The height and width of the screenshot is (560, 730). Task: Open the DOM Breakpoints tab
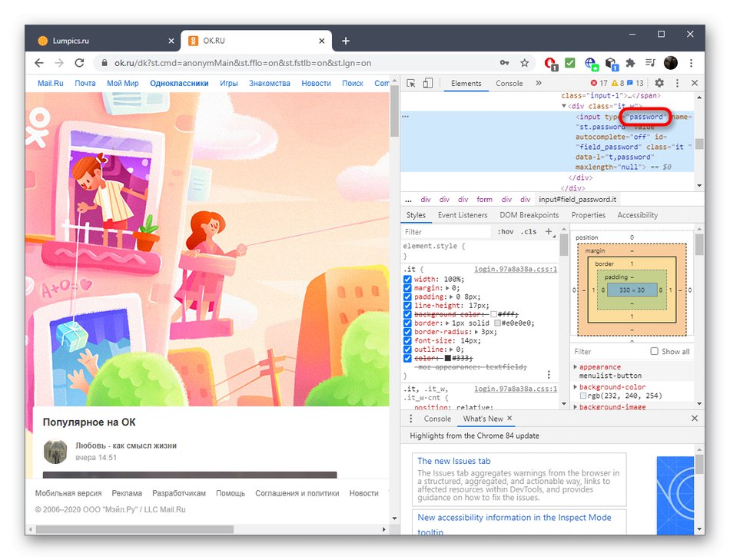(x=529, y=215)
